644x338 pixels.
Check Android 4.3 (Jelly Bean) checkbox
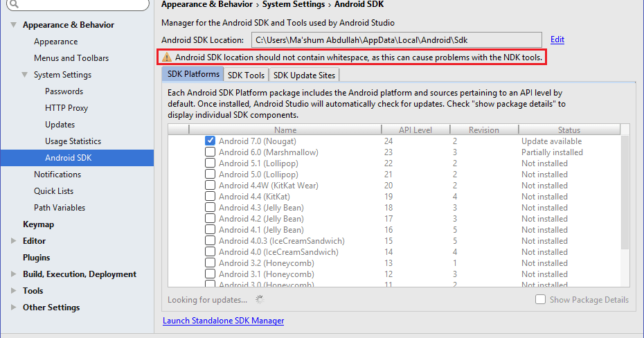coord(210,207)
